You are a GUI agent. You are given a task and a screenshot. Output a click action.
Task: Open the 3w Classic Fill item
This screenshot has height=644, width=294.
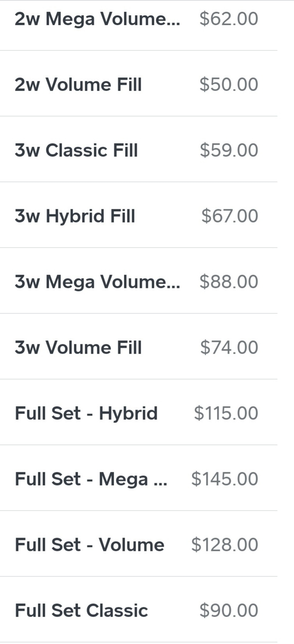76,150
